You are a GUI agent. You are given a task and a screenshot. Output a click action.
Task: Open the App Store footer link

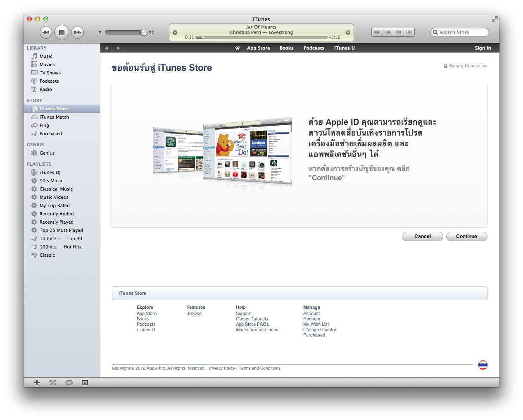point(147,314)
